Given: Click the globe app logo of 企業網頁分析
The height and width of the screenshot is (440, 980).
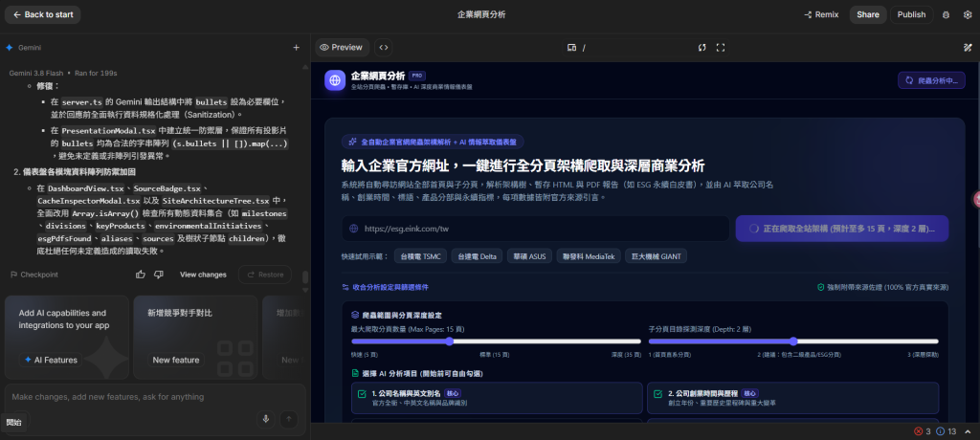Looking at the screenshot, I should coord(336,80).
